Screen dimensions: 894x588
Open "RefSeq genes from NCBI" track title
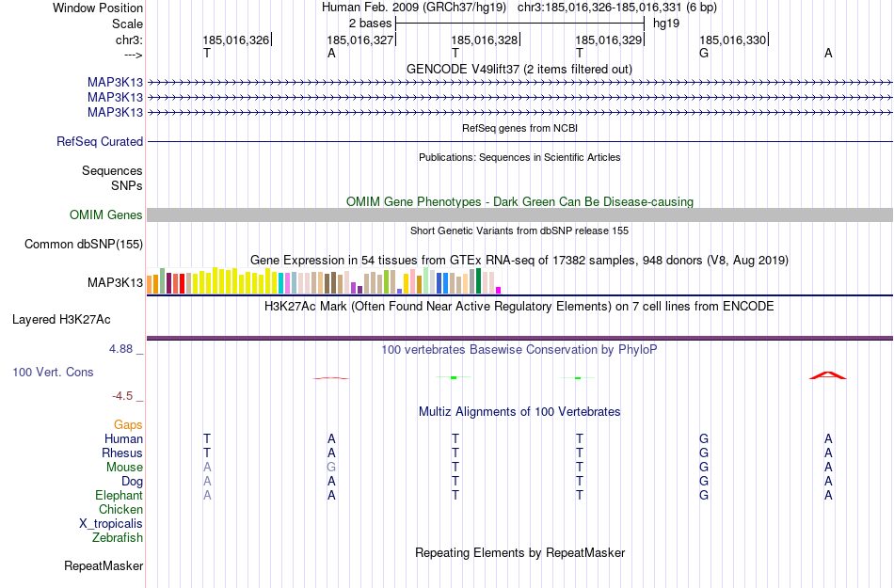(x=519, y=128)
